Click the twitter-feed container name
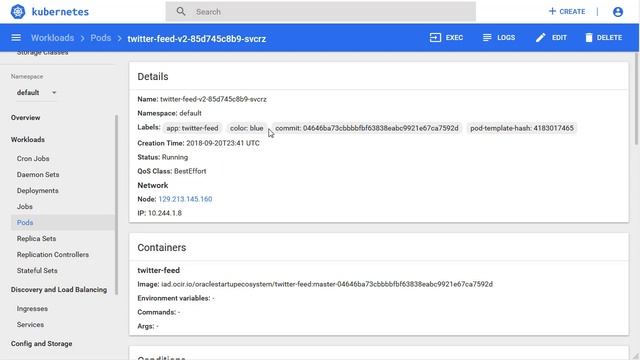 (x=158, y=270)
